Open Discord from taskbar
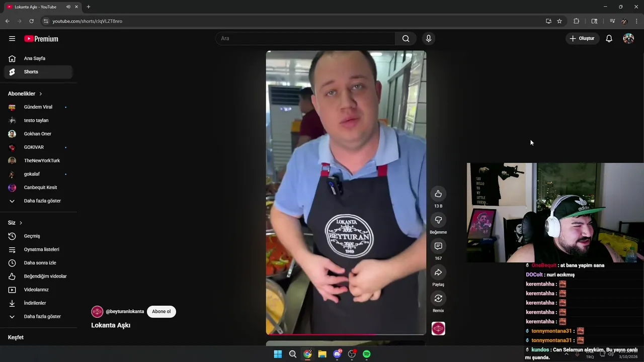Viewport: 644px width, 362px height. pos(337,354)
